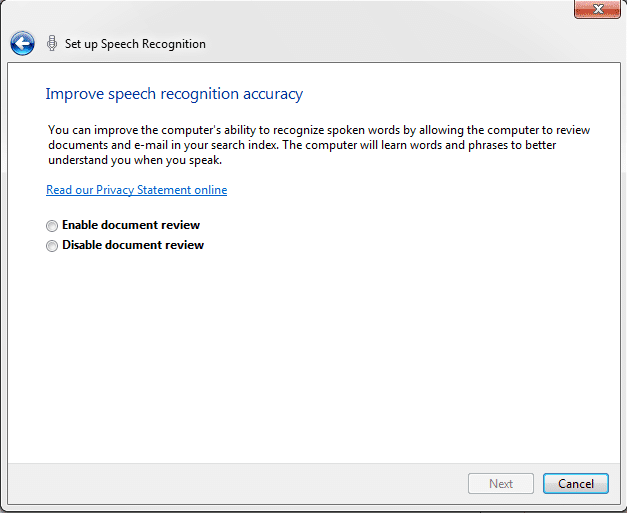Click the 'Disable document review' label text
Screen dimensions: 627x513
[133, 245]
